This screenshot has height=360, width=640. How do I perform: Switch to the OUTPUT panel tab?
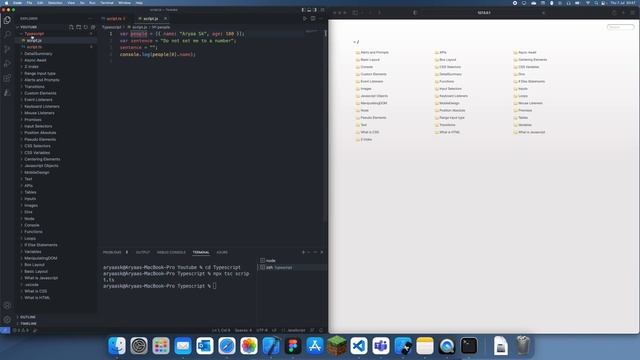click(x=143, y=252)
